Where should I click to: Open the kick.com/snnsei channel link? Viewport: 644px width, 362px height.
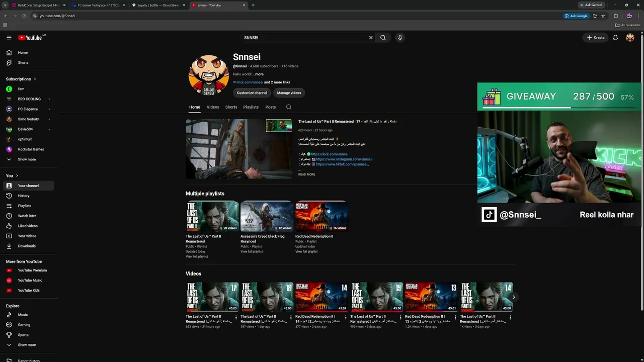click(250, 82)
